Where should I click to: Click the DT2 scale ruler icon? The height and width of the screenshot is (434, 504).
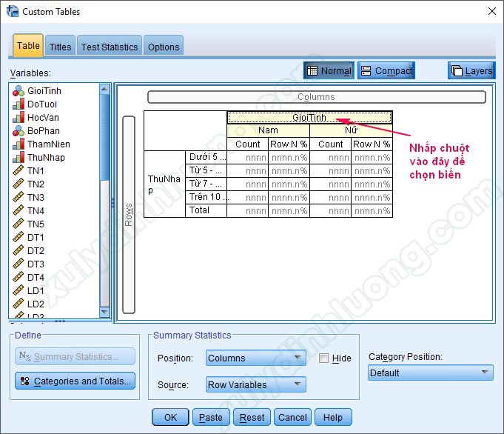coord(19,250)
